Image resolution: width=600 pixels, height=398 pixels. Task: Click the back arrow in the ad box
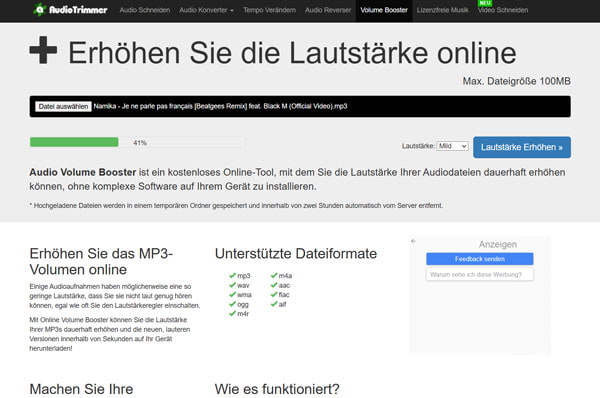(413, 241)
